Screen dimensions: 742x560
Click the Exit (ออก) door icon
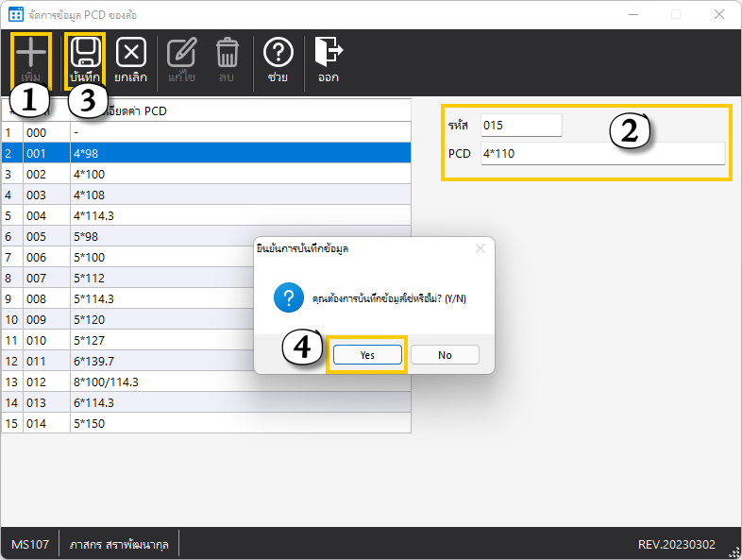pyautogui.click(x=328, y=53)
